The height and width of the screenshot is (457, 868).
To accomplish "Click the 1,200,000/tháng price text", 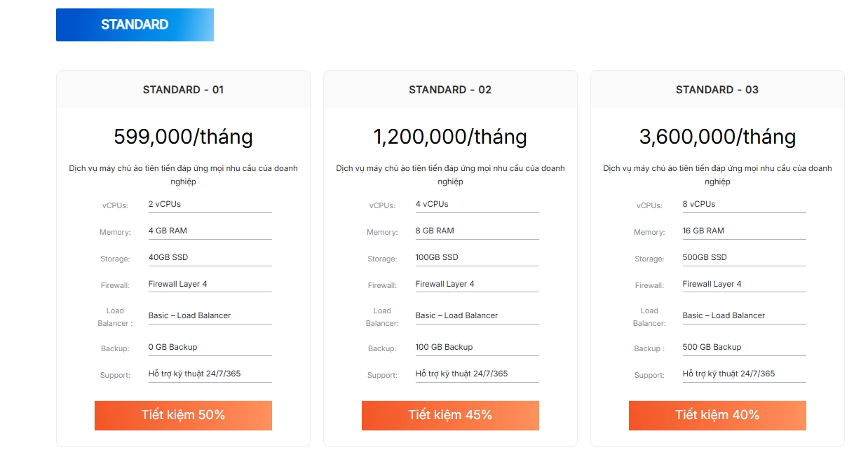I will 449,137.
